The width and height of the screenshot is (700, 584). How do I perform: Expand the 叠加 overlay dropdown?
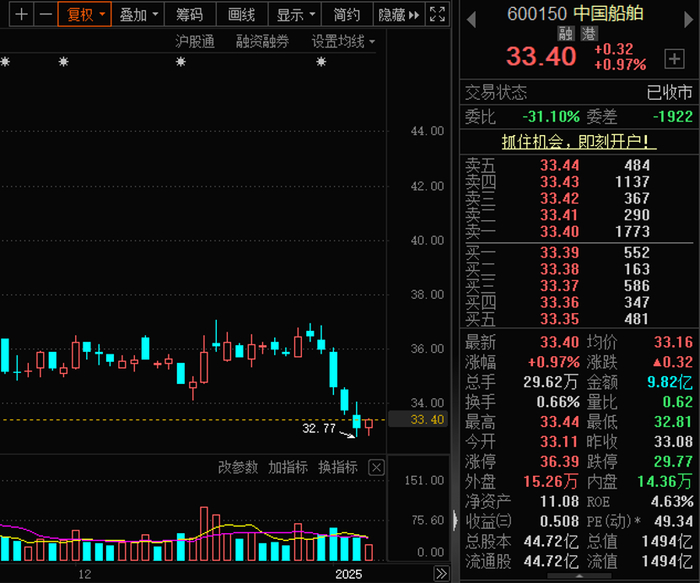point(138,15)
